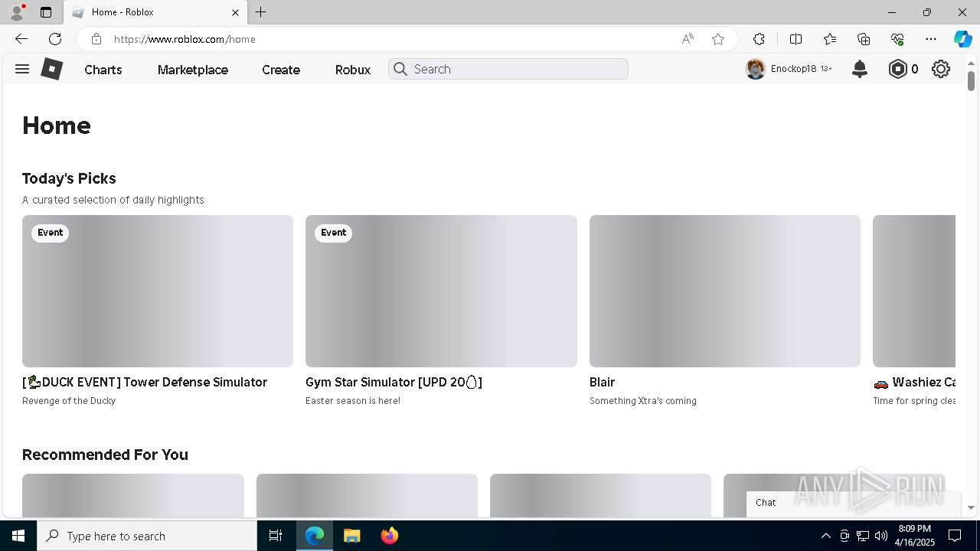
Task: Open File Explorer from the taskbar
Action: (x=351, y=536)
